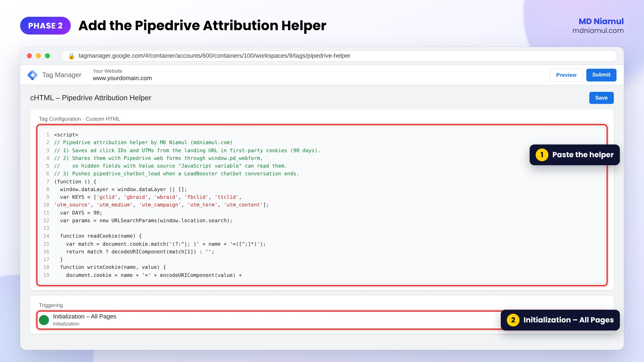Click the Tag Manager diamond logo
644x362 pixels.
click(33, 75)
